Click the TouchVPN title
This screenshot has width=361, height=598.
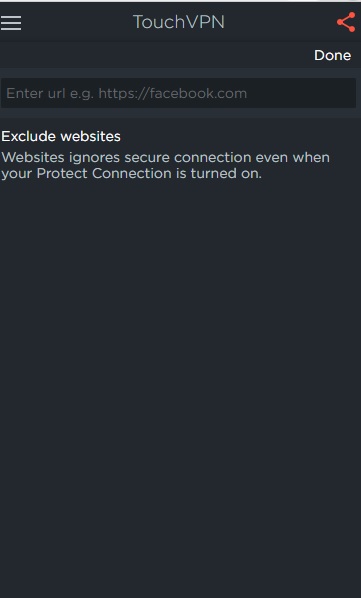[x=179, y=22]
